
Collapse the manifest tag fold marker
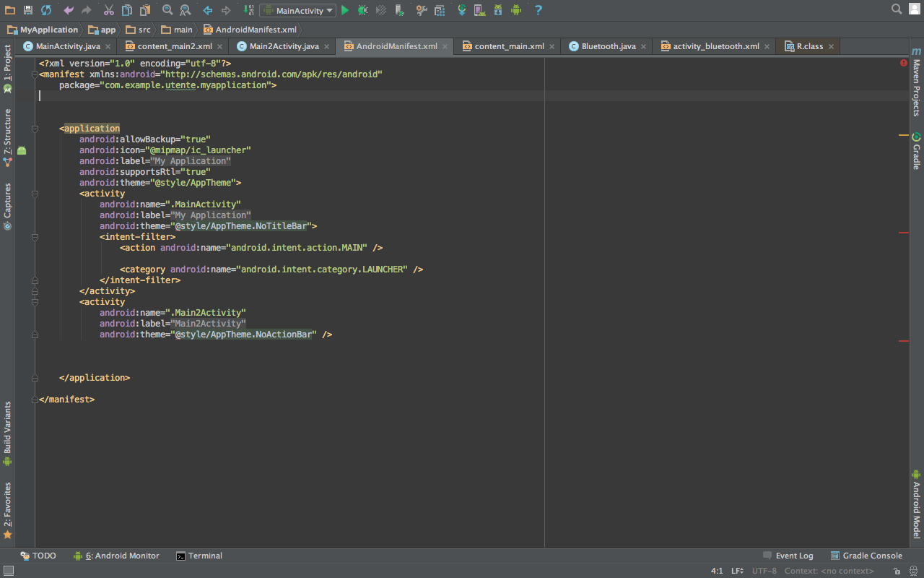35,74
